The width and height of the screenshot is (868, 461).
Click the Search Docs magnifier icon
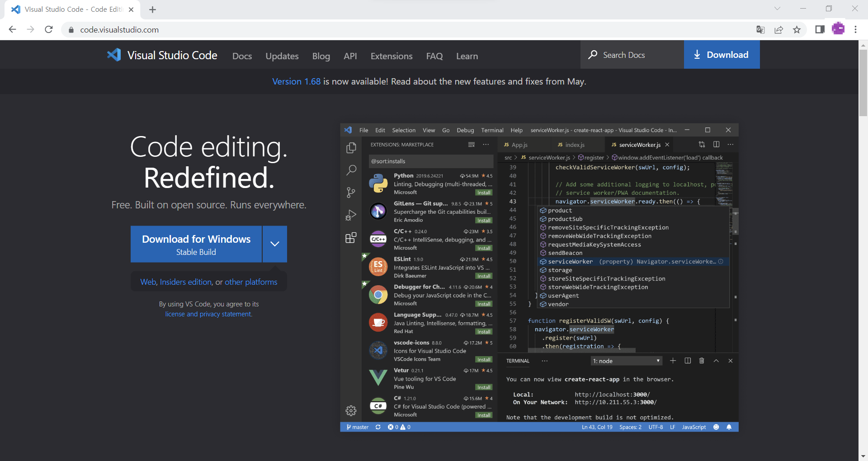pos(593,55)
